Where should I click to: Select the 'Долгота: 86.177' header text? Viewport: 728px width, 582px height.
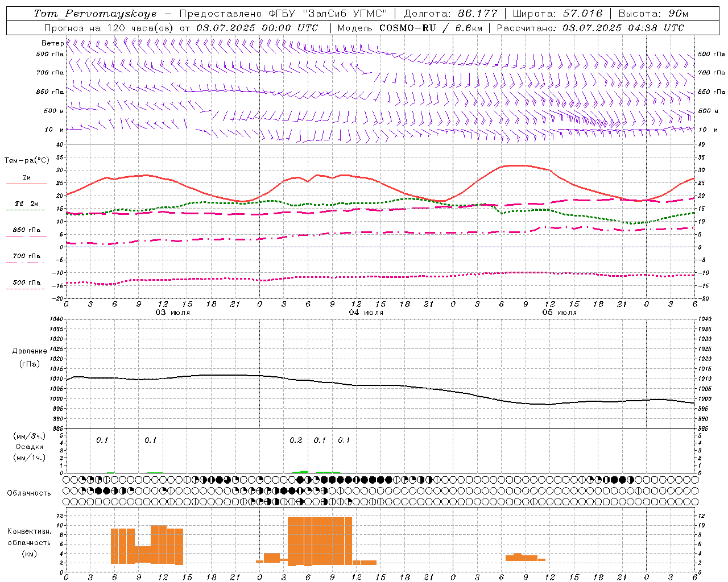click(451, 14)
